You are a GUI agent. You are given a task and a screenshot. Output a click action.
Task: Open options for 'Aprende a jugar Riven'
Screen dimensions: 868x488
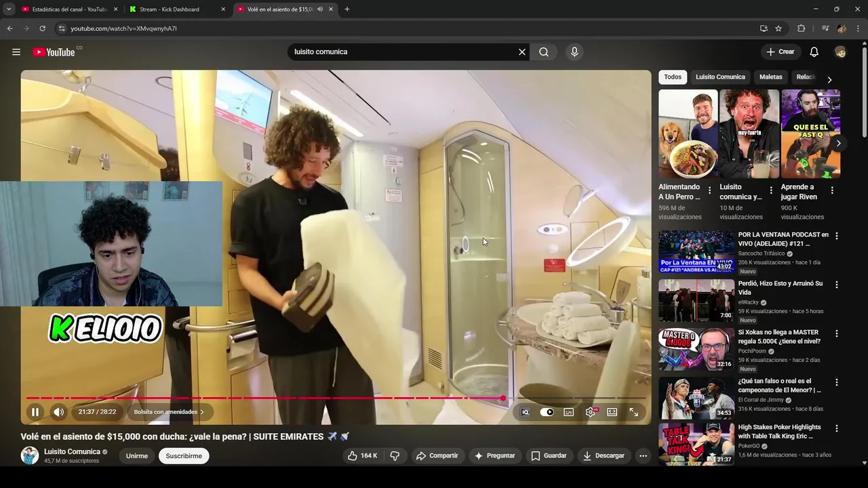[x=832, y=190]
